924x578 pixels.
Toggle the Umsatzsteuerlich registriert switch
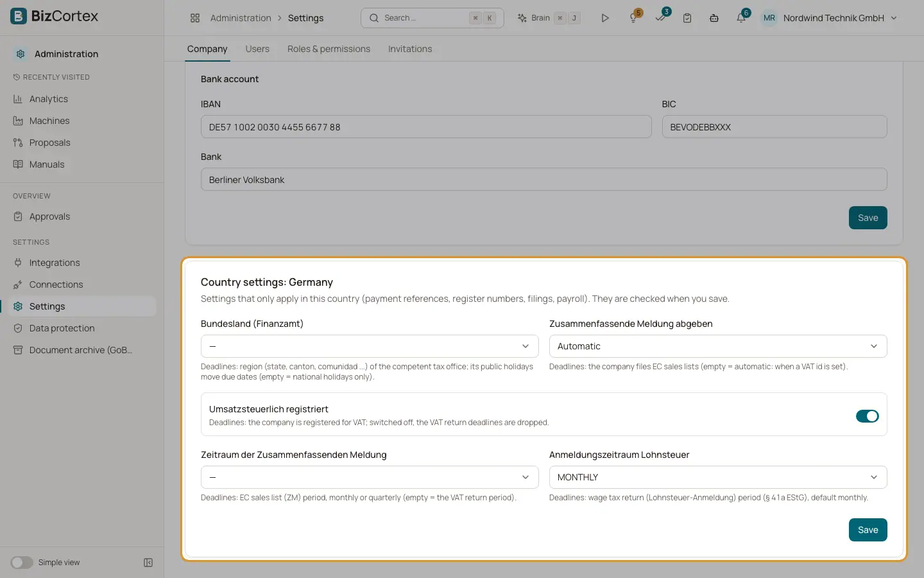(x=867, y=416)
